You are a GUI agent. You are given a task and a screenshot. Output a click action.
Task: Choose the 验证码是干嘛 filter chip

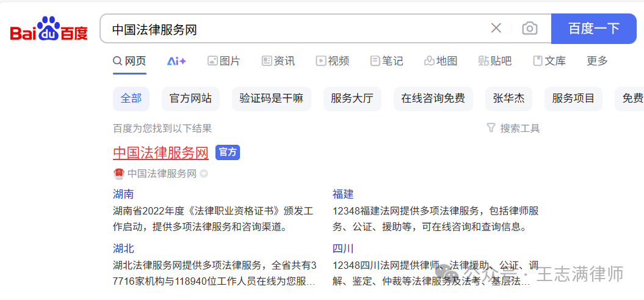(x=272, y=98)
